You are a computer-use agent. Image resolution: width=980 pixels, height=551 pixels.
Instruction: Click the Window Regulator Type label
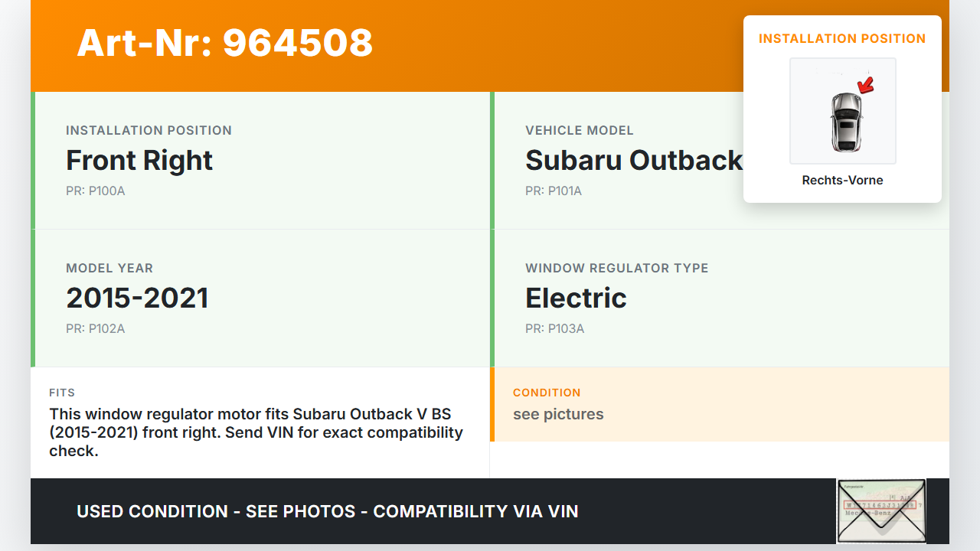(x=616, y=269)
